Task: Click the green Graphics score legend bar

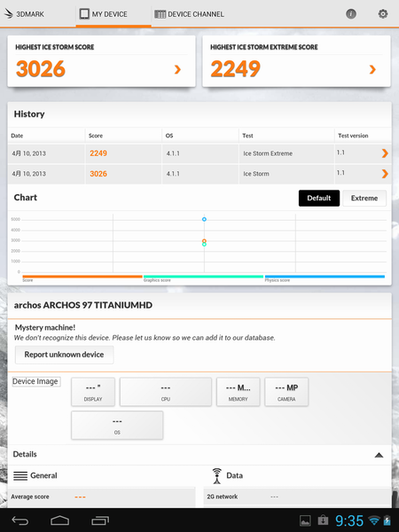Action: click(203, 277)
